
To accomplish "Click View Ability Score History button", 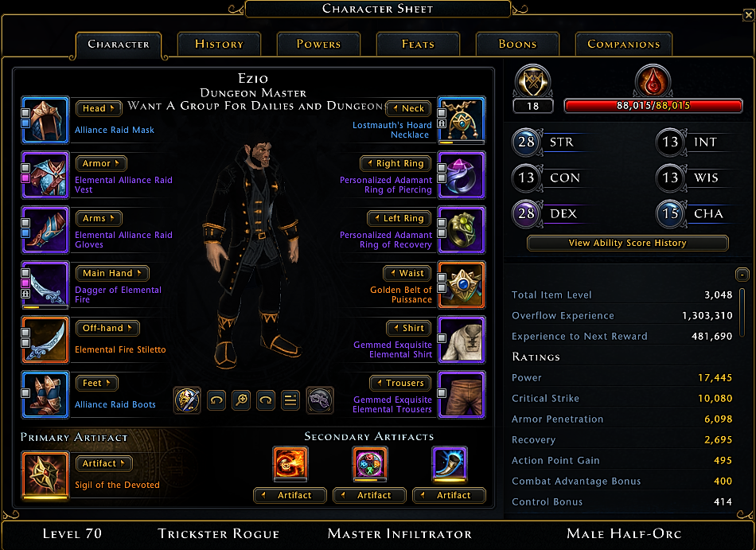I will 627,243.
